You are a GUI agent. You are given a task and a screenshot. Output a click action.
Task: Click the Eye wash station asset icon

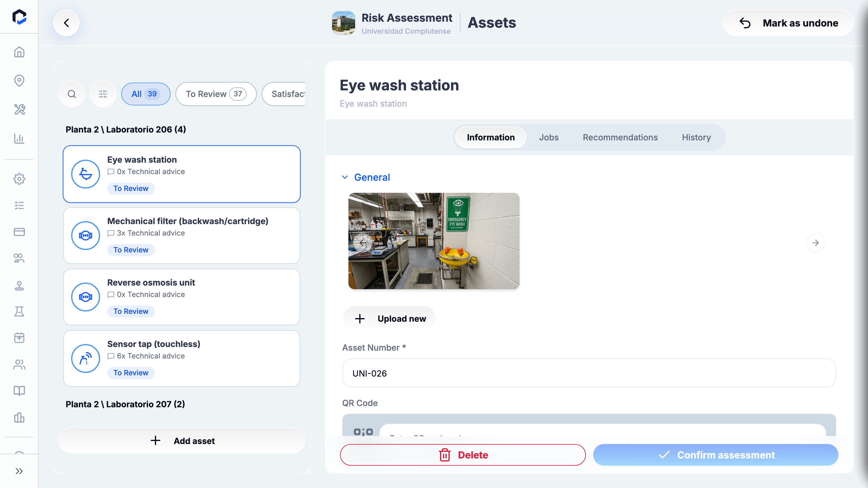click(86, 174)
